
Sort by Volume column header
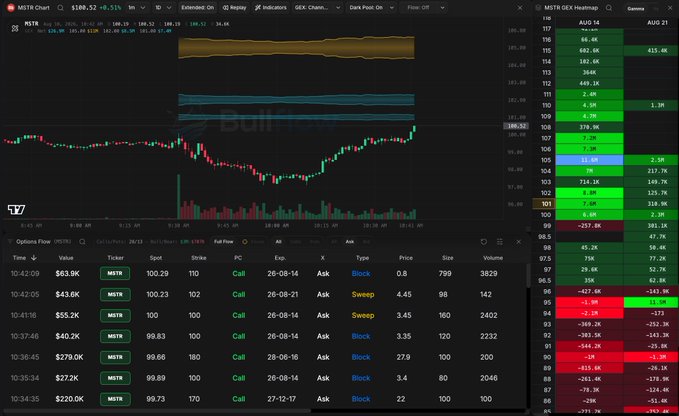click(x=493, y=258)
